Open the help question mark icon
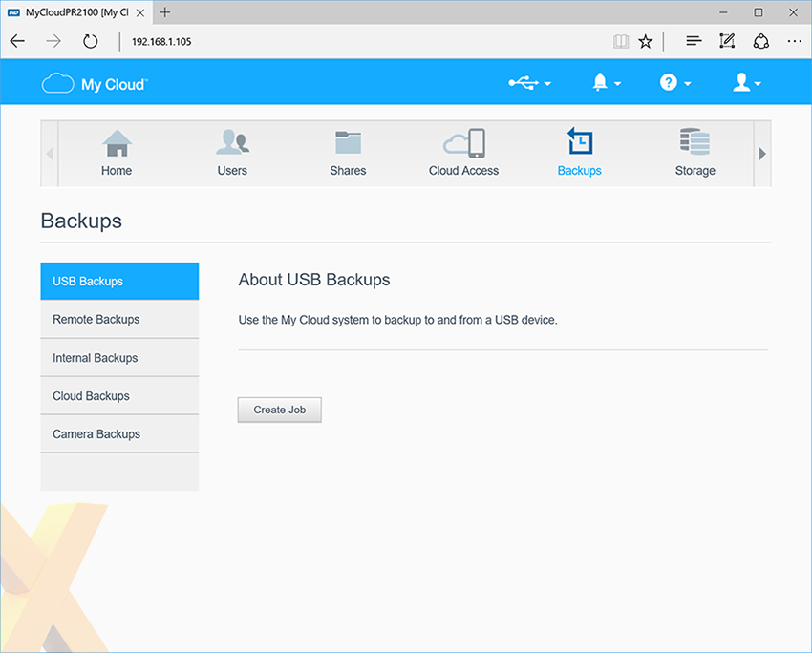The image size is (812, 653). [668, 82]
